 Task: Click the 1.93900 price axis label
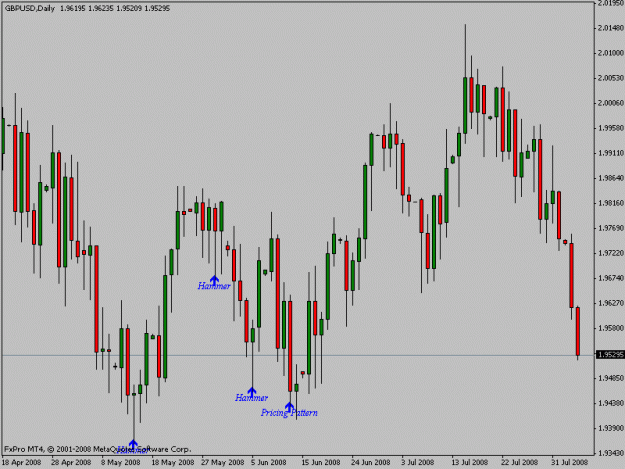click(610, 428)
